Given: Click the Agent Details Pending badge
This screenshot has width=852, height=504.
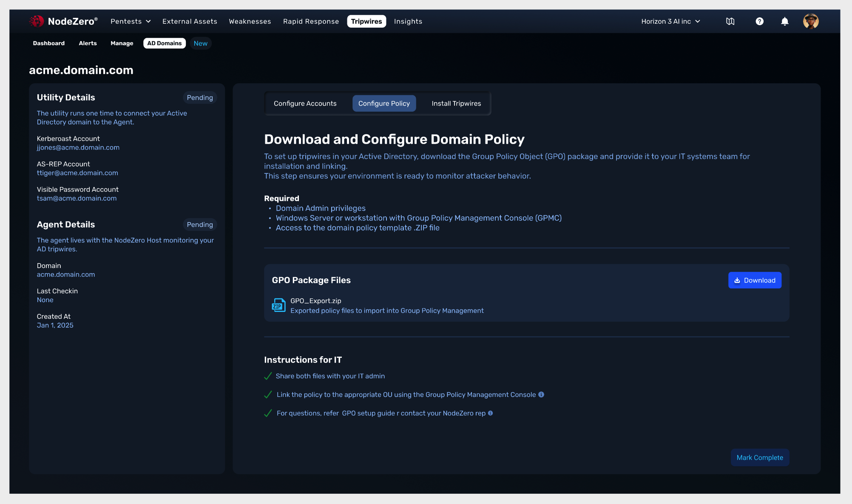Looking at the screenshot, I should 200,225.
